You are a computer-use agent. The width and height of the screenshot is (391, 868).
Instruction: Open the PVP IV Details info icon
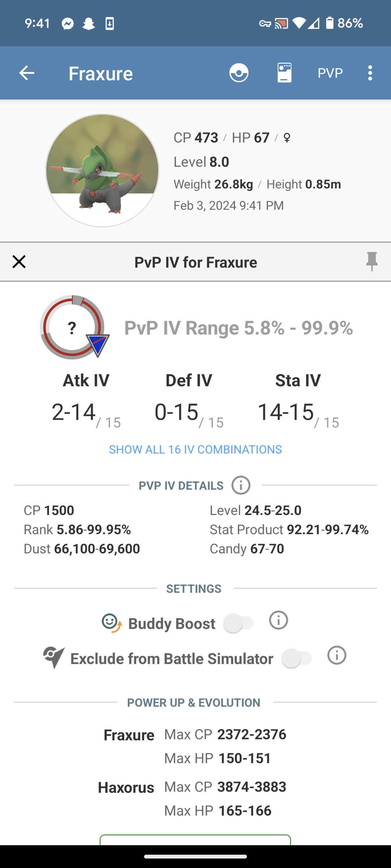click(241, 485)
